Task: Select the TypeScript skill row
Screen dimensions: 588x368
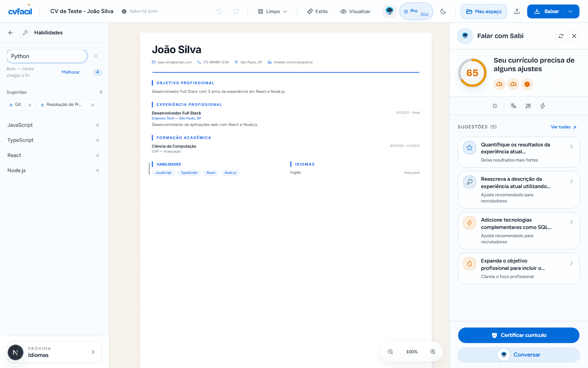Action: pos(54,140)
